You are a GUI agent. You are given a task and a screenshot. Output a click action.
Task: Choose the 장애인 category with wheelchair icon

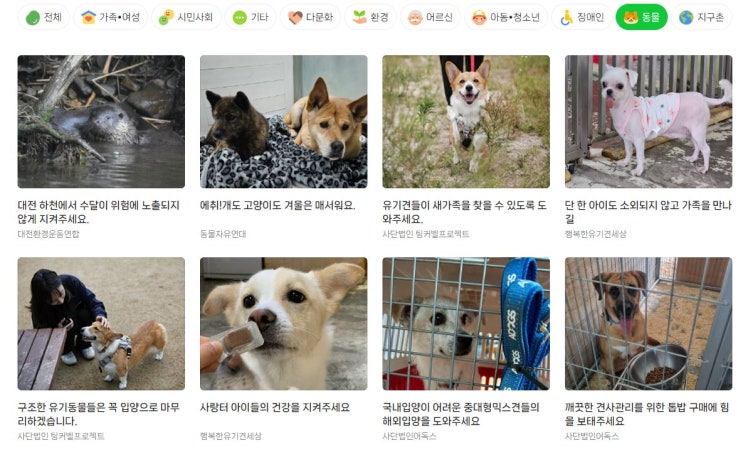click(x=582, y=18)
